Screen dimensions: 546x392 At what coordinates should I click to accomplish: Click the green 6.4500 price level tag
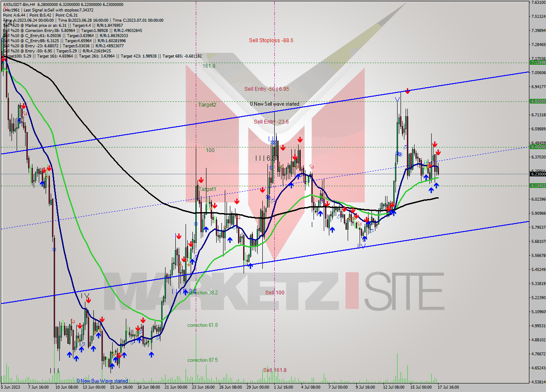pyautogui.click(x=537, y=147)
